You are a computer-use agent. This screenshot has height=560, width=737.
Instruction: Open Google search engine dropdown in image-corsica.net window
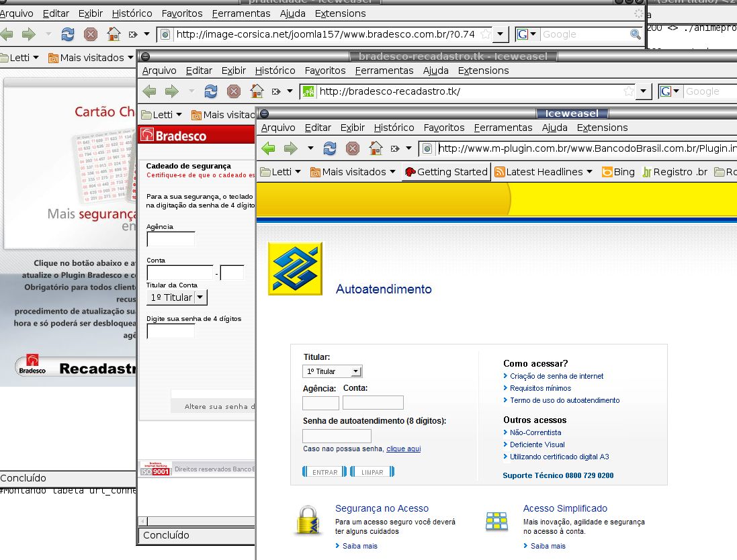tap(527, 34)
